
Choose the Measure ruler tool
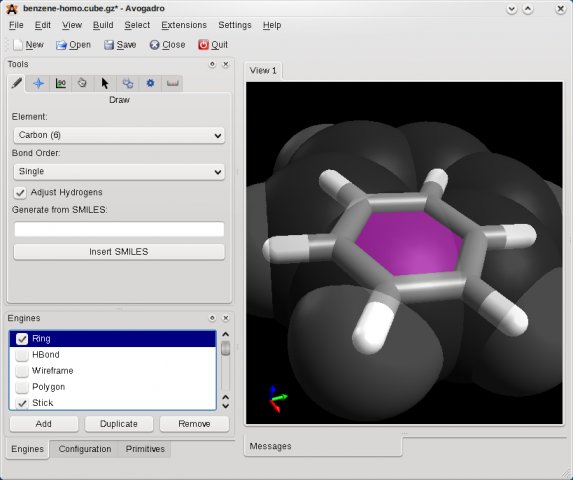tap(172, 83)
